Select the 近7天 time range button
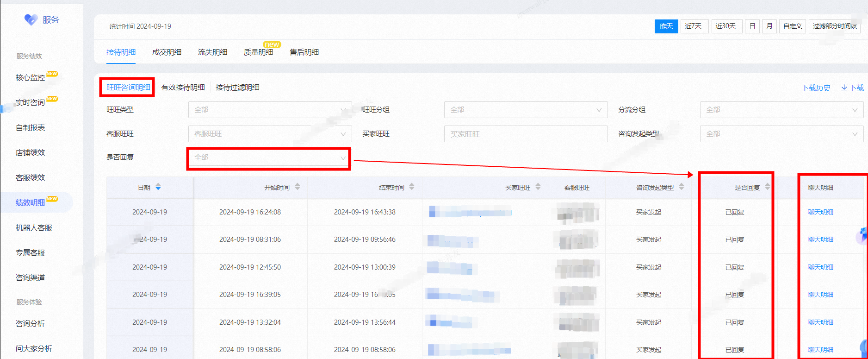 coord(694,26)
